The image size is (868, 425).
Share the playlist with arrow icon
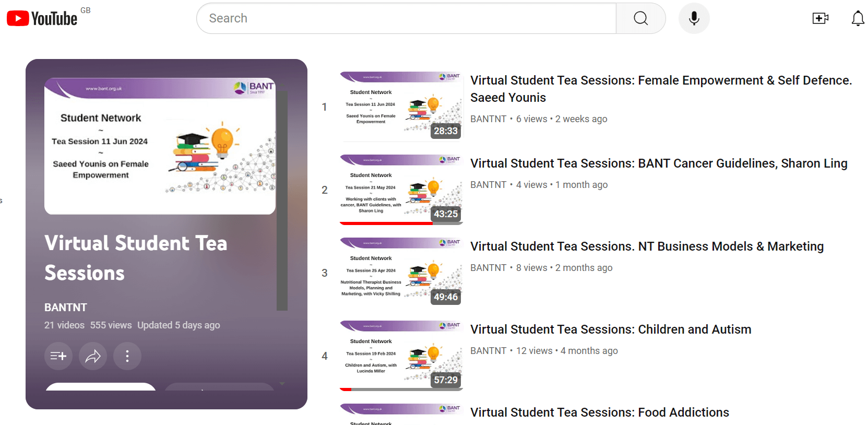pos(93,356)
